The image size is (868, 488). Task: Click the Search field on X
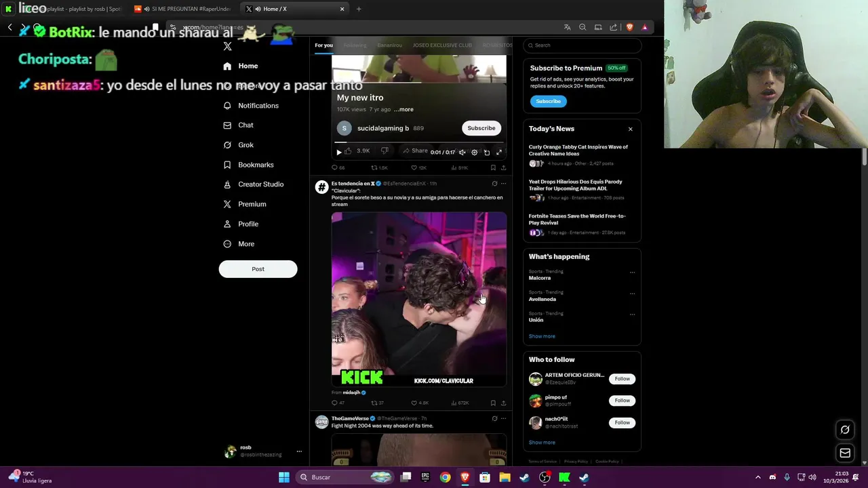click(x=582, y=45)
